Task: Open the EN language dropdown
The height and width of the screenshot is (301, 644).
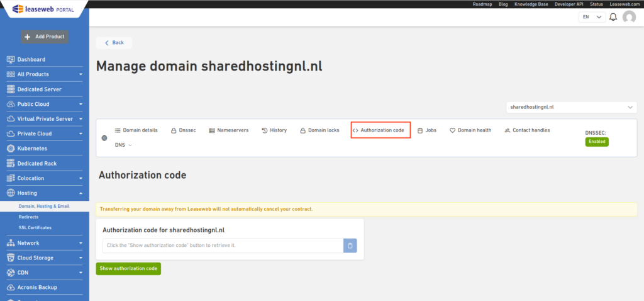Action: click(592, 17)
